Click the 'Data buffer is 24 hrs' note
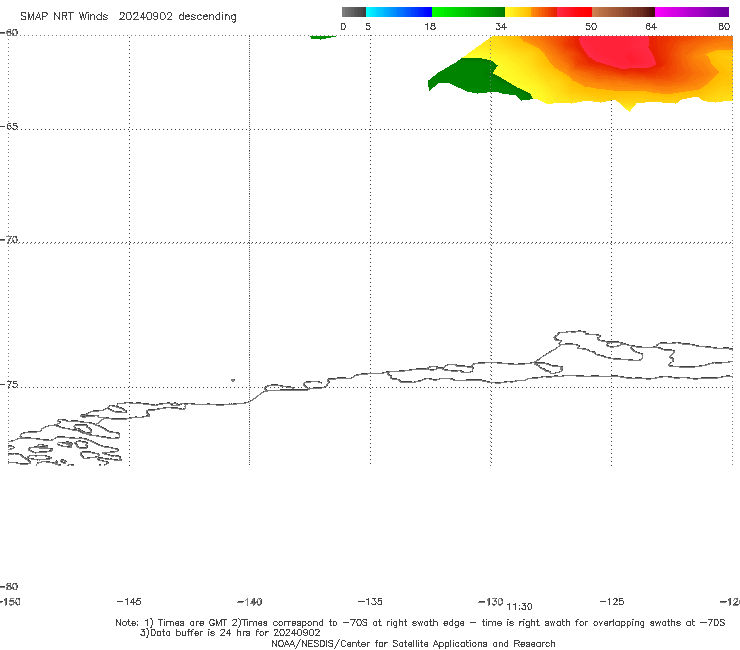This screenshot has width=740, height=650. coord(230,633)
